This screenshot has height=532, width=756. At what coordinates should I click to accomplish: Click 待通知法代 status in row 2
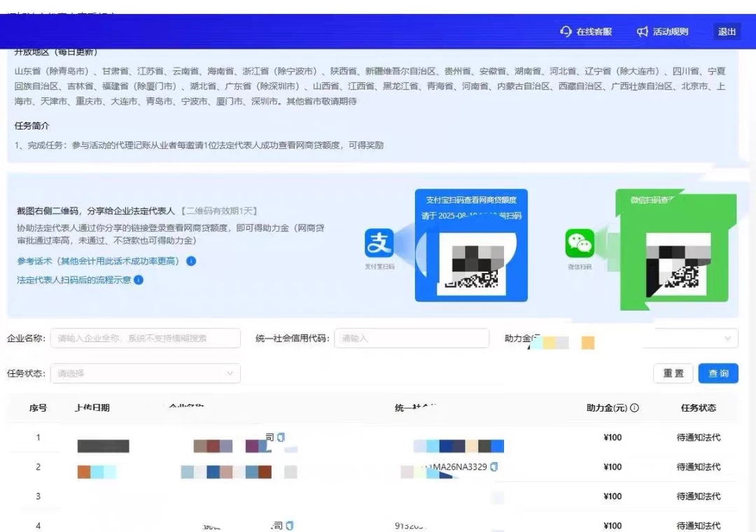pos(698,467)
